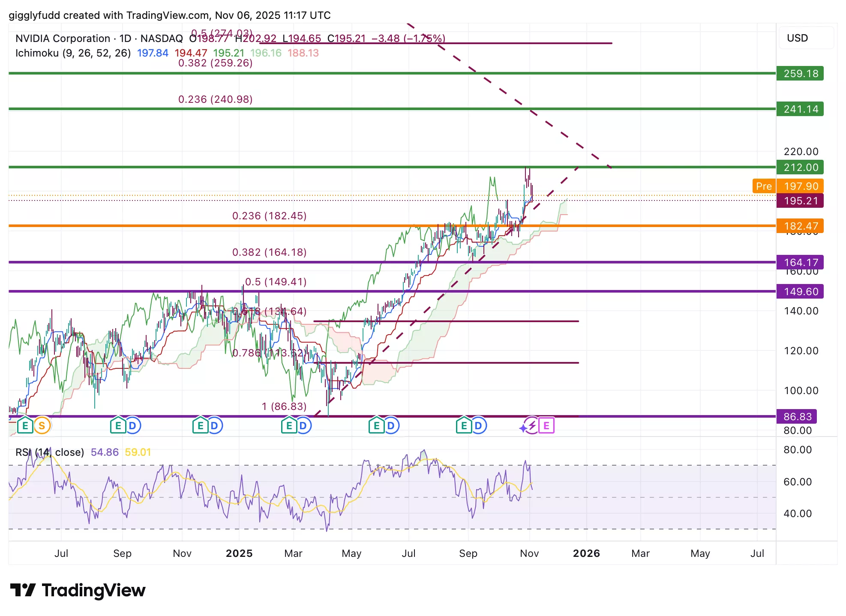Open the dividend D marker near Sep 2025

coord(478,425)
